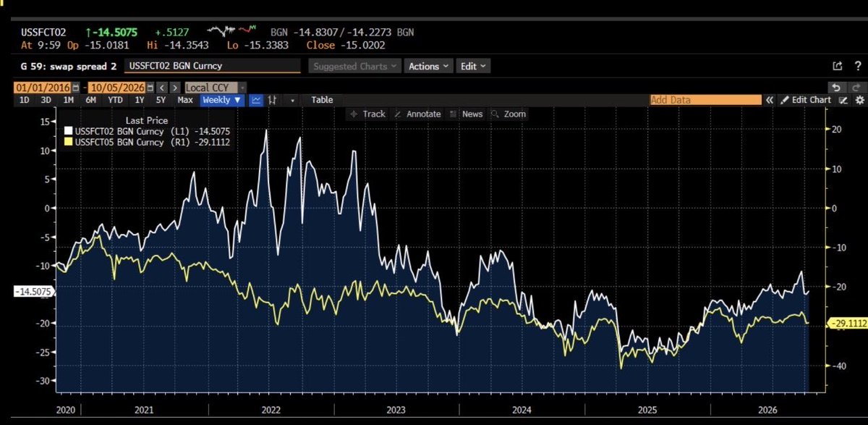Open the Actions dropdown menu
Image resolution: width=868 pixels, height=425 pixels.
(428, 66)
